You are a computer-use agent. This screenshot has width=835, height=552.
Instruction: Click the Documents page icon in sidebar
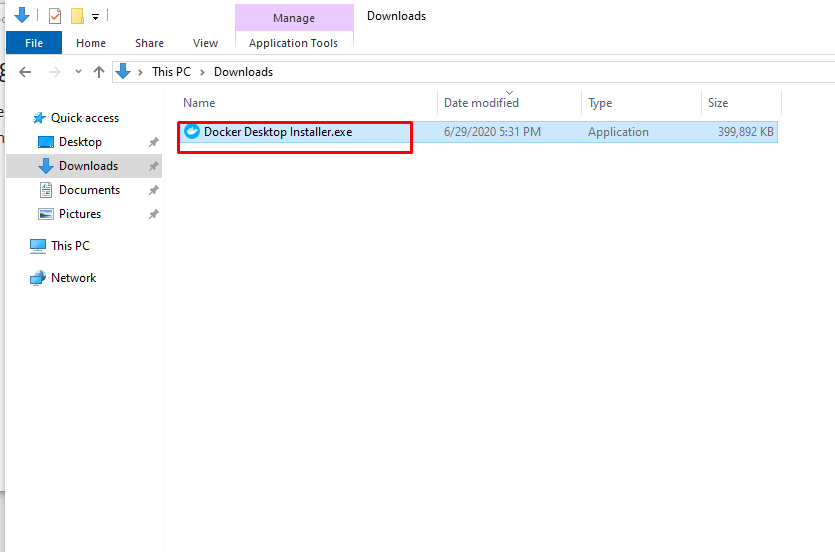point(46,190)
